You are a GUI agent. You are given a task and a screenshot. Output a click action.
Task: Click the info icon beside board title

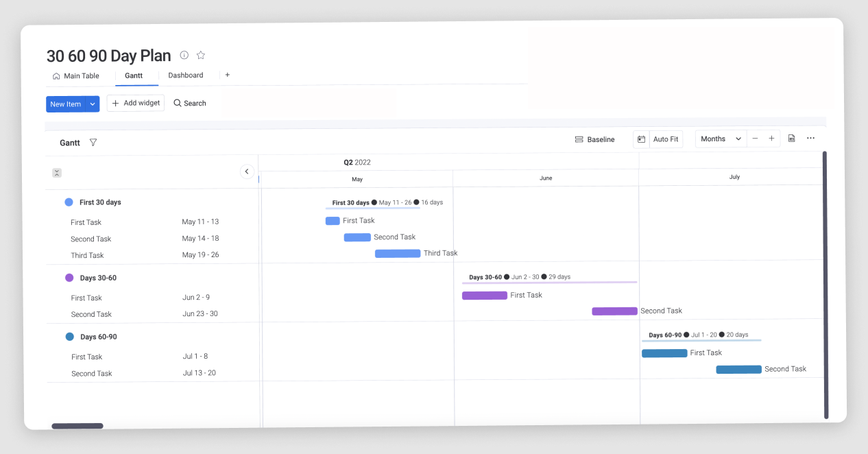(184, 55)
